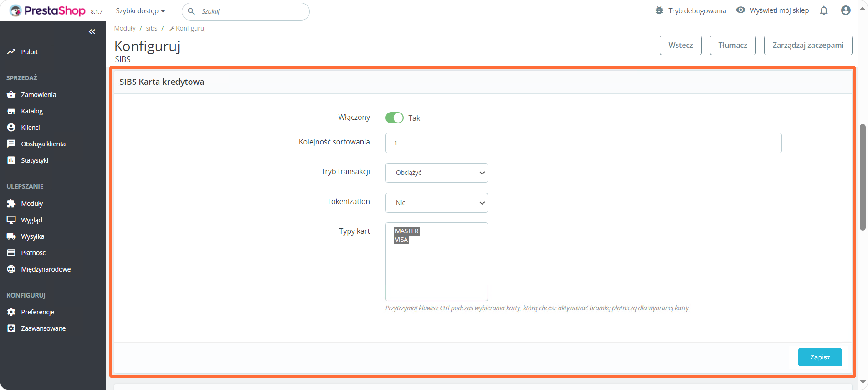Click the Tryb debugowania bug icon
Image resolution: width=868 pixels, height=390 pixels.
tap(659, 11)
